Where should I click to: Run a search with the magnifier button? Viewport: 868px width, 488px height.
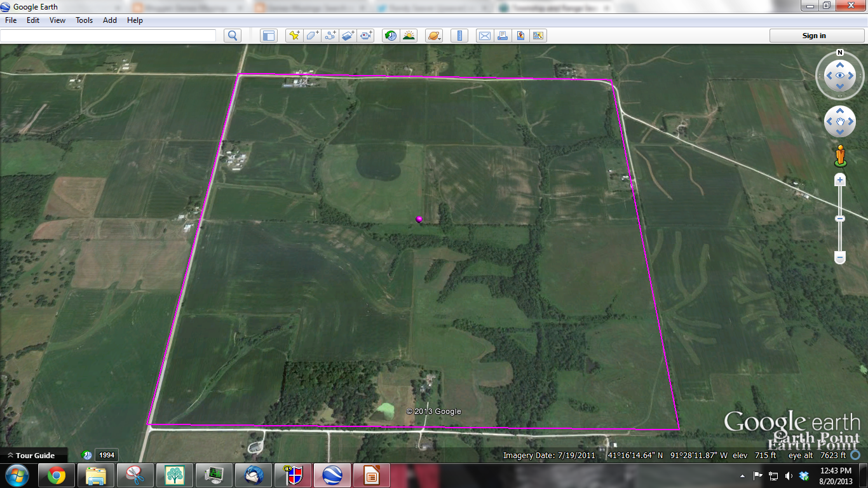coord(232,36)
